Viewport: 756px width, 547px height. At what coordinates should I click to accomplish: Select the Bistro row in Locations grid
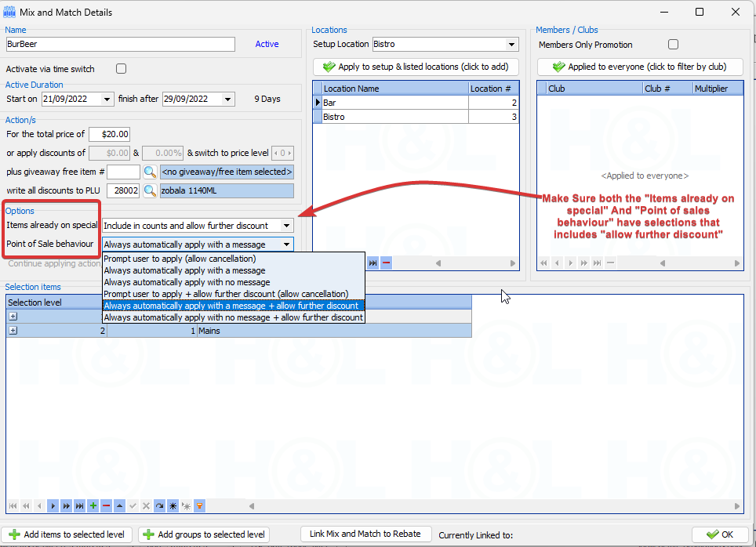[x=416, y=117]
